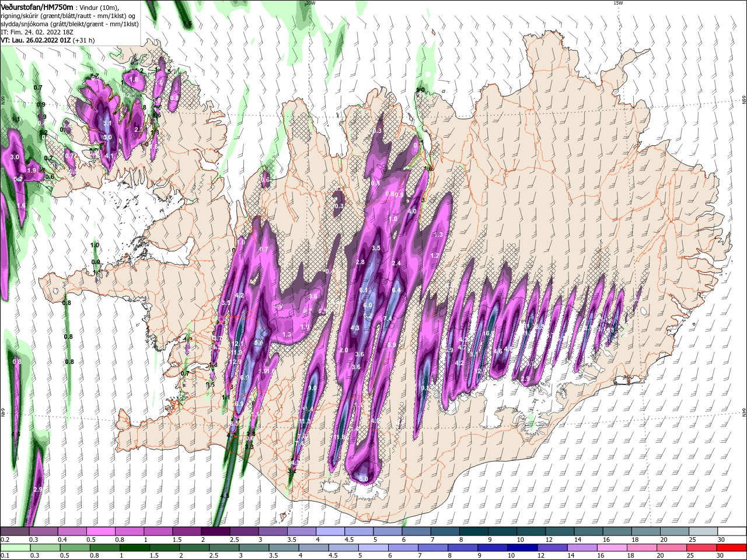Pick lower legend swatch between 1 and 1.5
This screenshot has width=747, height=560.
(x=135, y=548)
